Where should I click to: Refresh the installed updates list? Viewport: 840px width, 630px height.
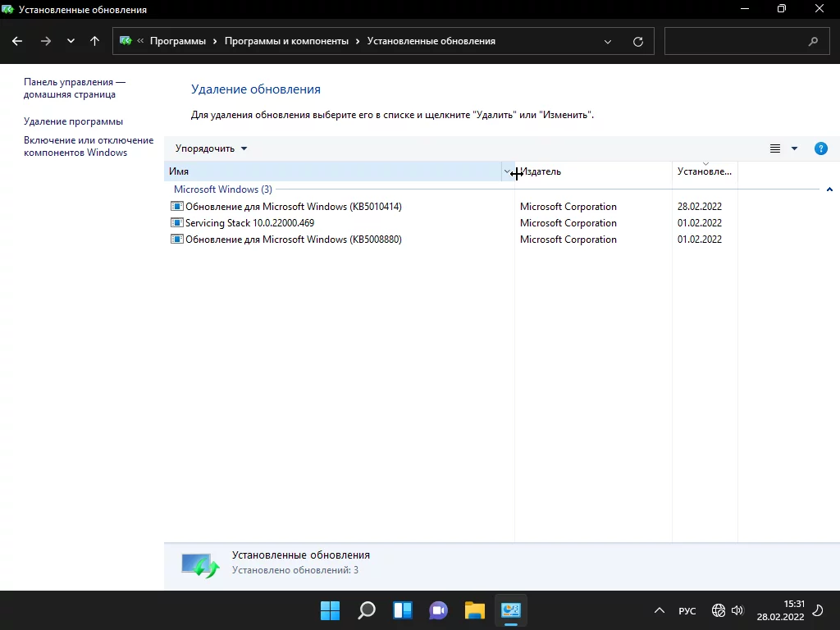coord(638,41)
